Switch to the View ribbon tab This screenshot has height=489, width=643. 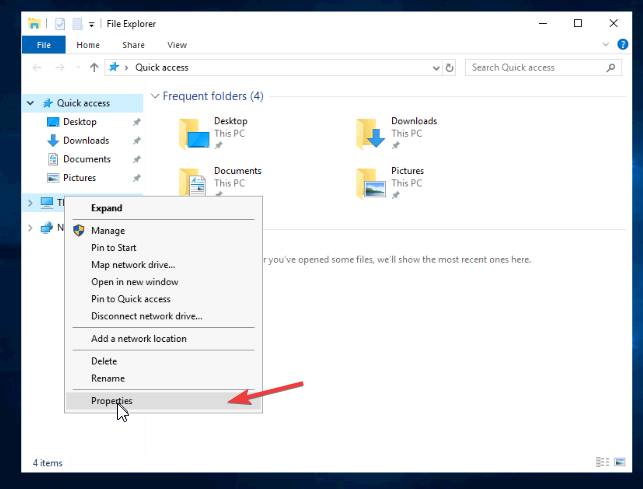[177, 45]
